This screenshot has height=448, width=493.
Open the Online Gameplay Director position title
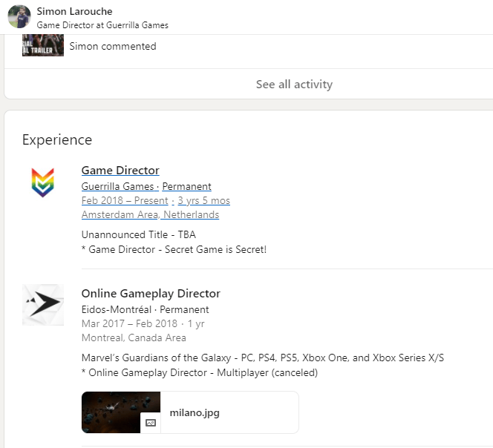point(151,294)
